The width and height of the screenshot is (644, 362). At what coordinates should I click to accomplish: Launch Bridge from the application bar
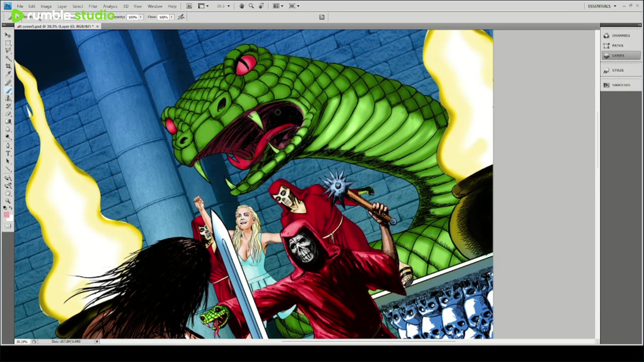(x=189, y=6)
